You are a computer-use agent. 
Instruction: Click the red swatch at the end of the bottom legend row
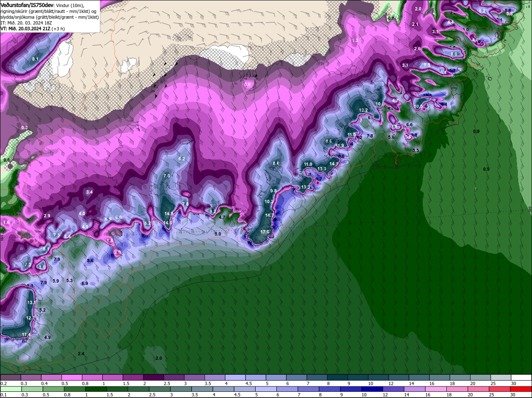(521, 389)
